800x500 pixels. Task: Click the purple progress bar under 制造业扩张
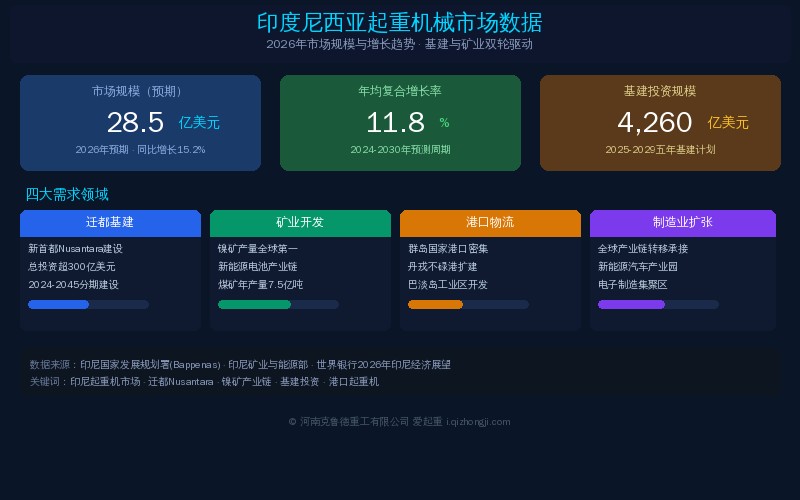(x=658, y=305)
